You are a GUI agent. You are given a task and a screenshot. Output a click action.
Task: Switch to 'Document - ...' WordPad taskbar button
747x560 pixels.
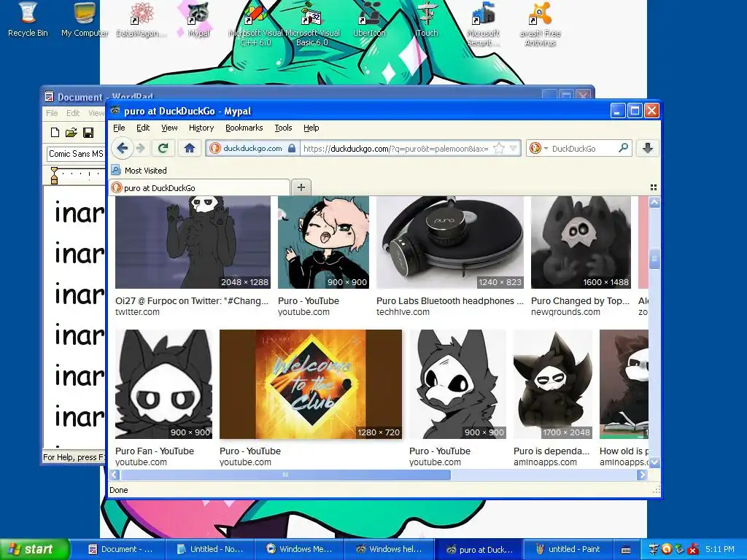click(120, 549)
